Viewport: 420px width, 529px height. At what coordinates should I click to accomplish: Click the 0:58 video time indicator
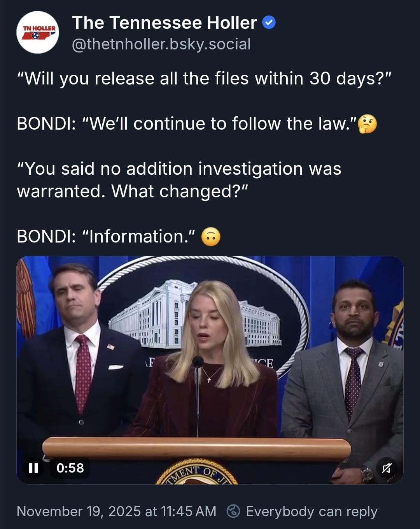click(x=70, y=467)
